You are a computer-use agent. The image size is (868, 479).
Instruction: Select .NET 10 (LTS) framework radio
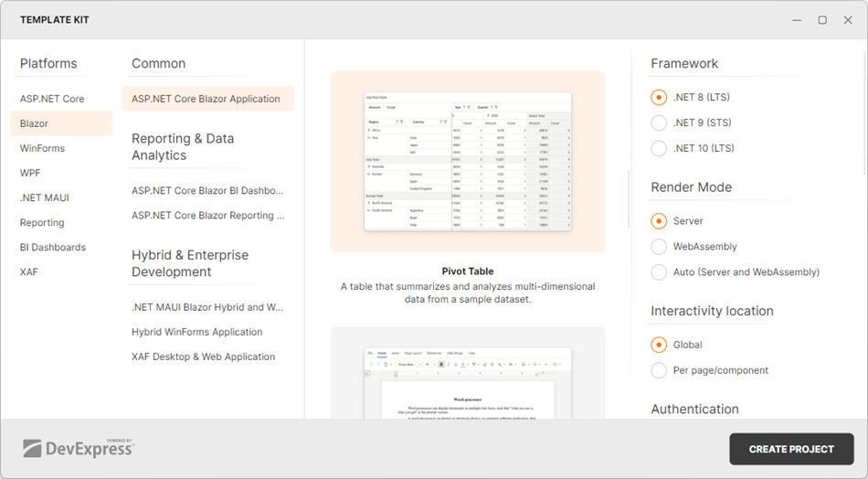point(659,148)
